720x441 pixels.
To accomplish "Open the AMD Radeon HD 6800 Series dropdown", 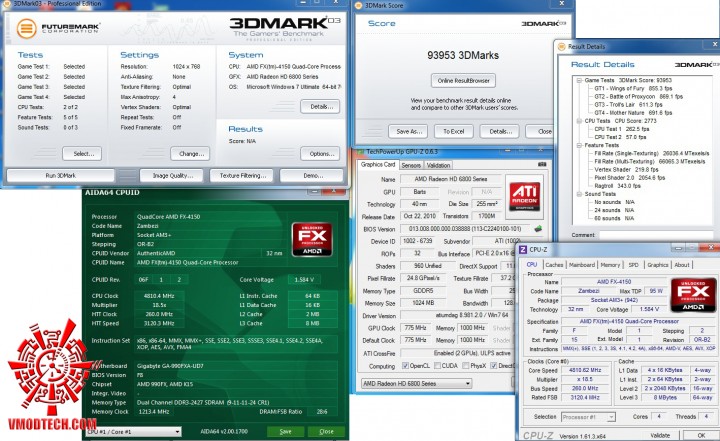I will click(x=416, y=383).
